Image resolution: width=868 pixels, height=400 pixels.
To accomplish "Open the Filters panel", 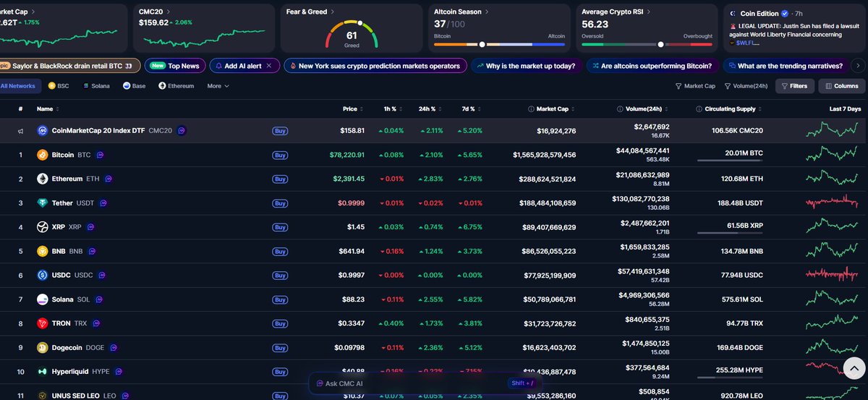I will point(794,86).
